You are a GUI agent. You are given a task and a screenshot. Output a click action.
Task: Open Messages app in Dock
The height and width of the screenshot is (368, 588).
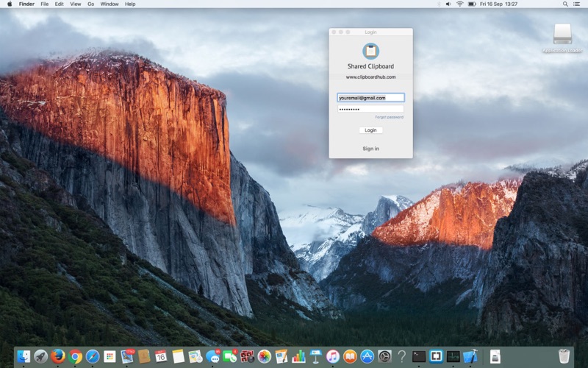coord(212,356)
